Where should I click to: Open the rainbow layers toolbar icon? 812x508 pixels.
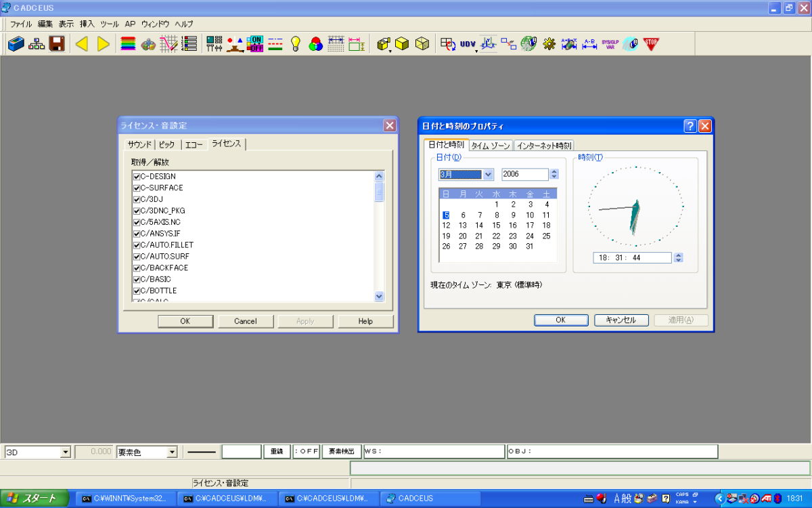pos(128,44)
